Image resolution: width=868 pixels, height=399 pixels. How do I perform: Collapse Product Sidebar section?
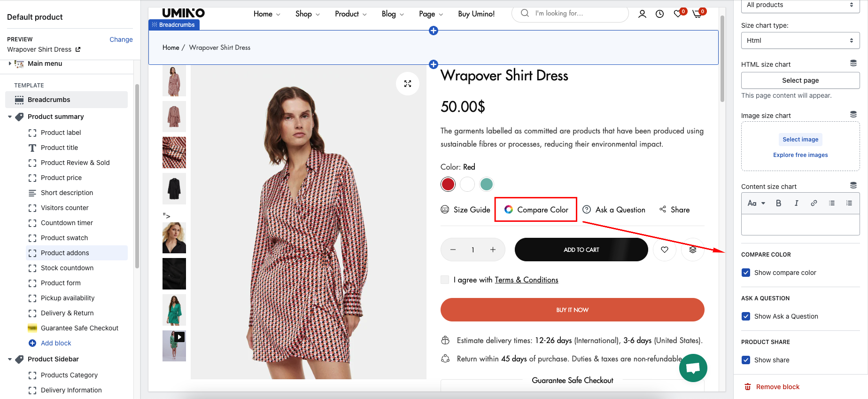pos(10,359)
